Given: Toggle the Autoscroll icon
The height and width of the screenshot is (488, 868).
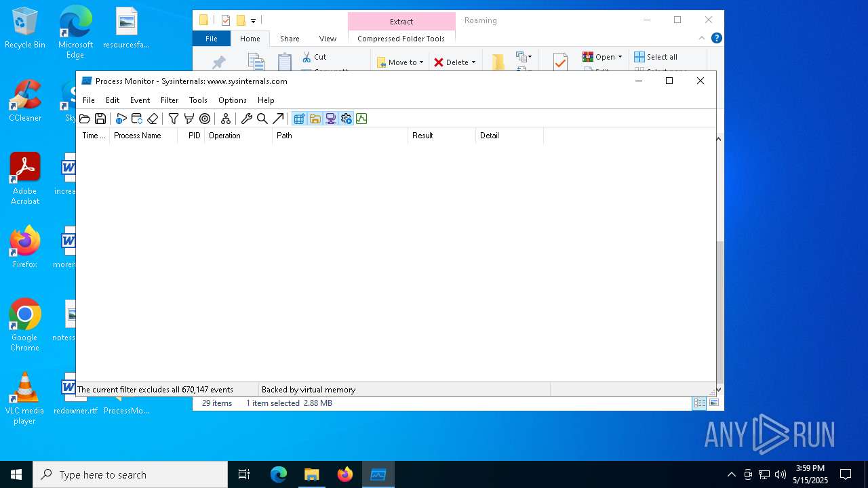Looking at the screenshot, I should tap(137, 119).
